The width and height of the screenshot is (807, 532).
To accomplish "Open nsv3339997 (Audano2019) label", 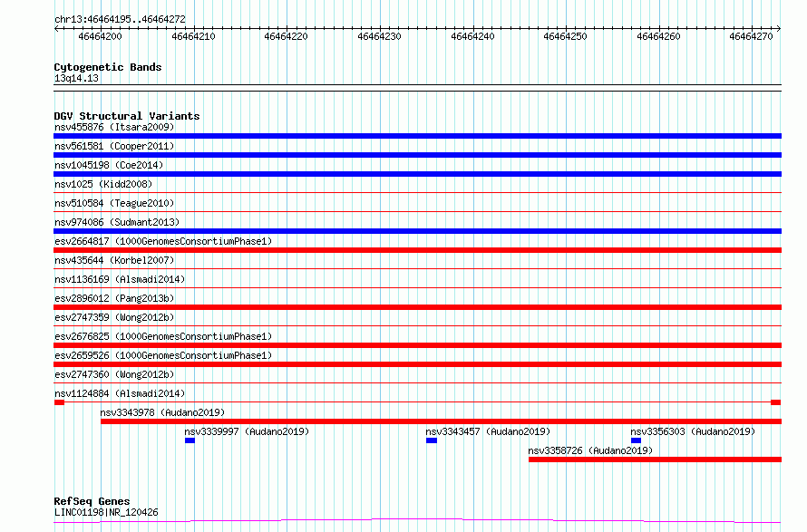I will [247, 431].
